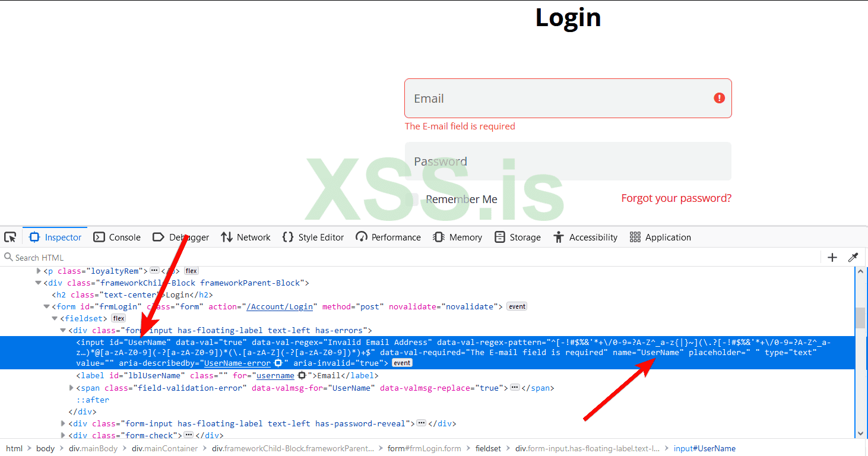Click the markup scrollbar up arrow
This screenshot has height=456, width=868.
[861, 272]
